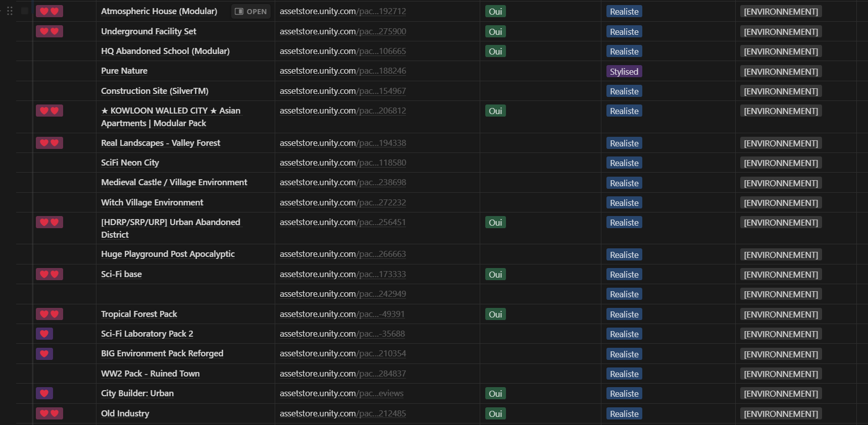Select the Oui tag in Sci-Fi base row
The height and width of the screenshot is (425, 868).
click(495, 275)
